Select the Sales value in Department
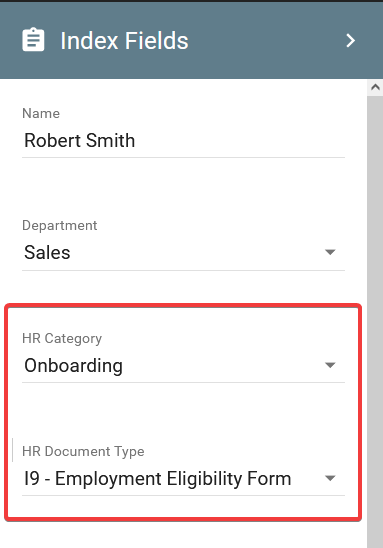The image size is (383, 548). [47, 252]
